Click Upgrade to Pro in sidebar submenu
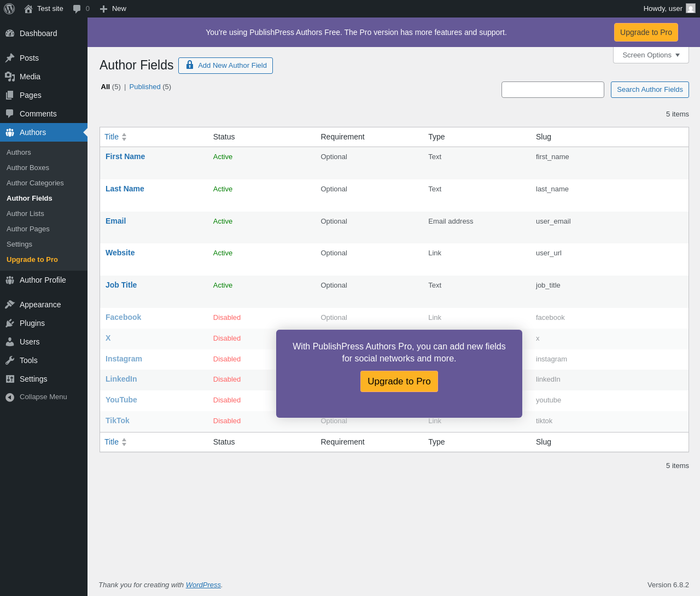 pos(32,260)
